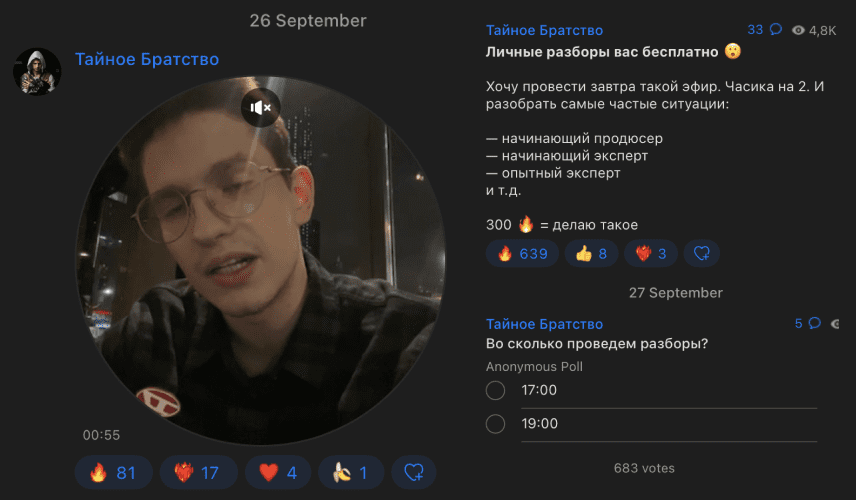Click fire reaction showing 639
This screenshot has height=500, width=856.
coord(522,253)
